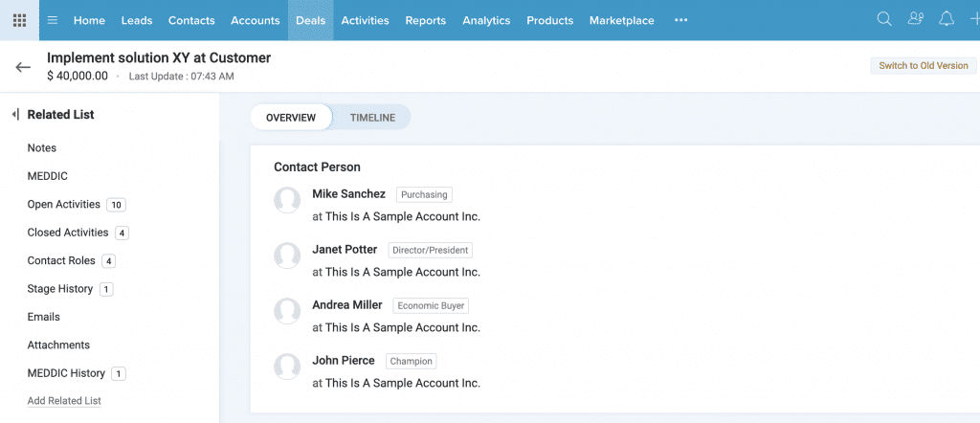Click the Economic Buyer role tag

[431, 306]
